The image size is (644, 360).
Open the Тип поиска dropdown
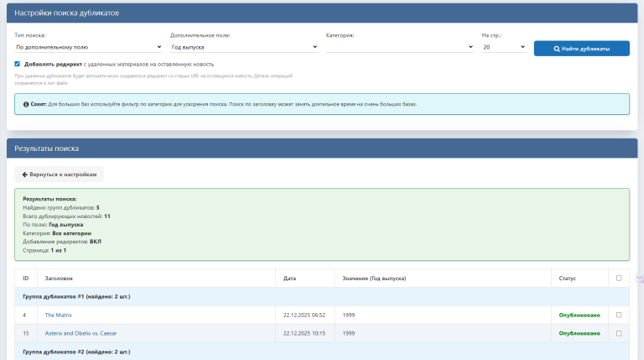[x=88, y=48]
